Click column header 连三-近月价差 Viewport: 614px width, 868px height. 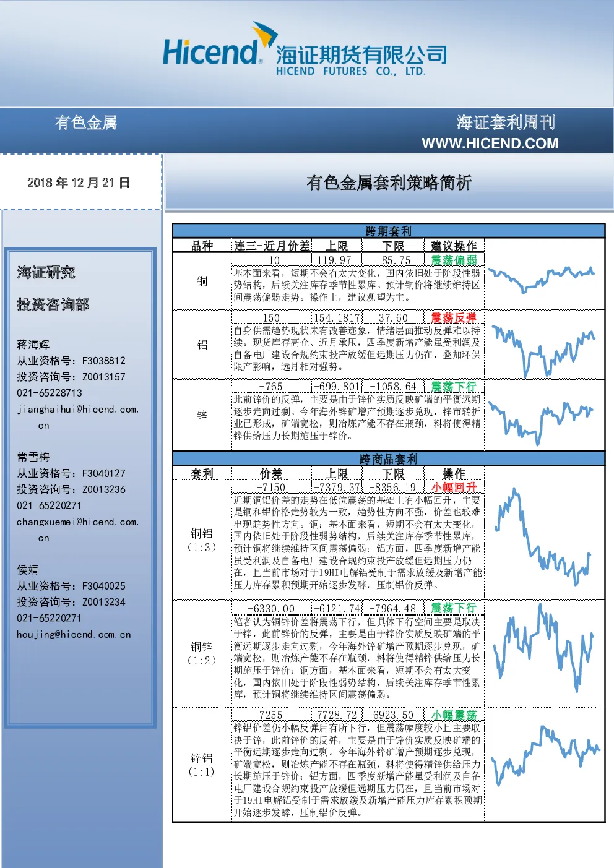point(272,246)
